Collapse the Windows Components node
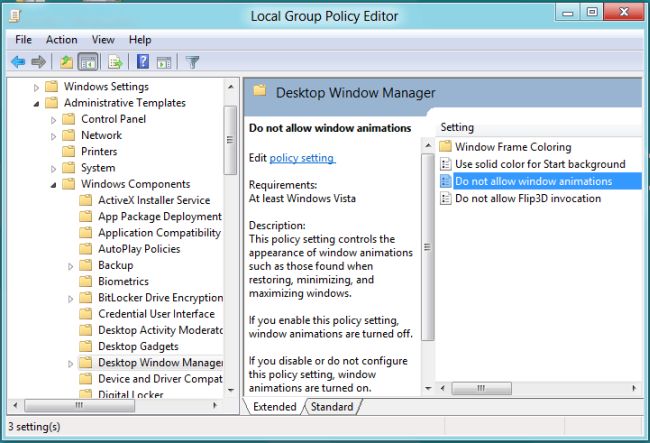This screenshot has width=650, height=443. click(53, 185)
